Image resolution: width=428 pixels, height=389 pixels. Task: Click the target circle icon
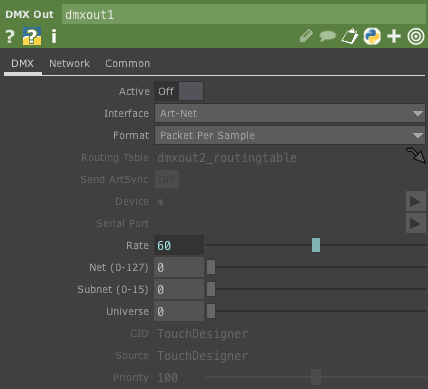pos(416,36)
